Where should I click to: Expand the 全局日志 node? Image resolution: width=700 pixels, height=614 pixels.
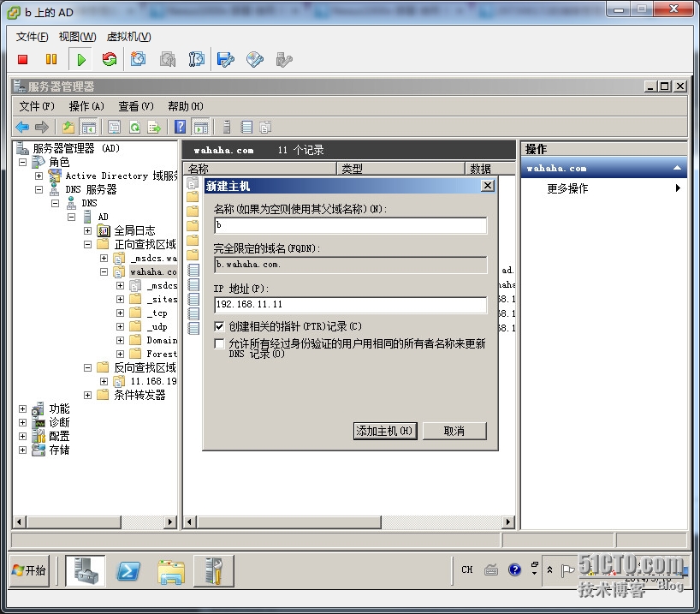click(x=87, y=230)
